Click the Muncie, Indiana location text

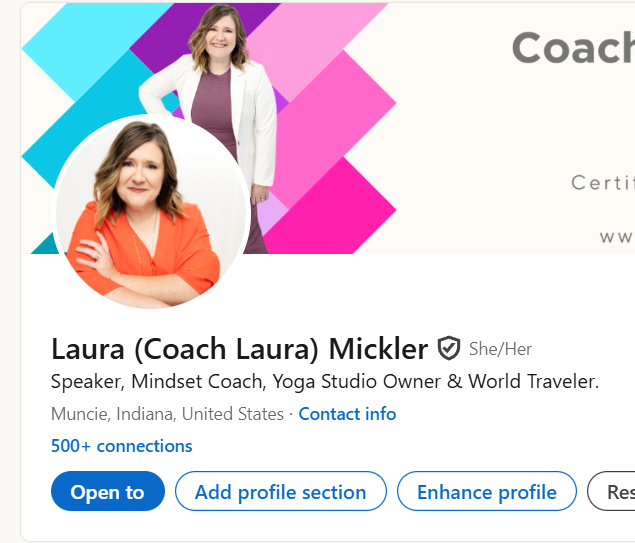(167, 414)
